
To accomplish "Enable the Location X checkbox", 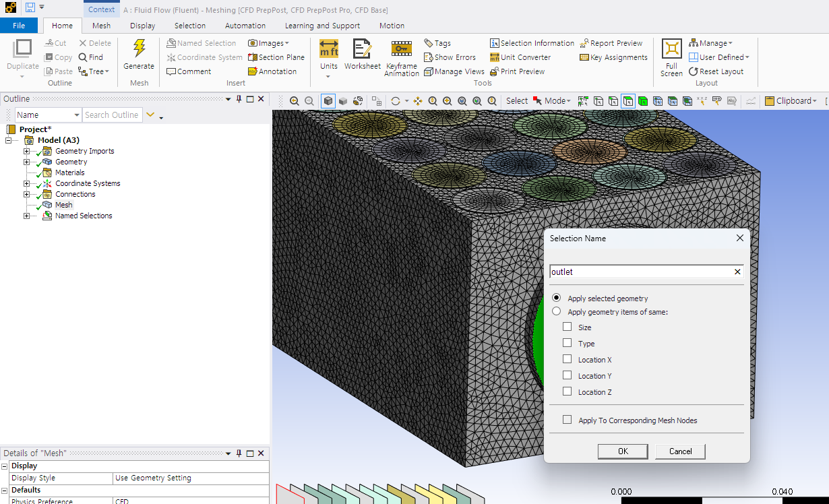I will (567, 359).
